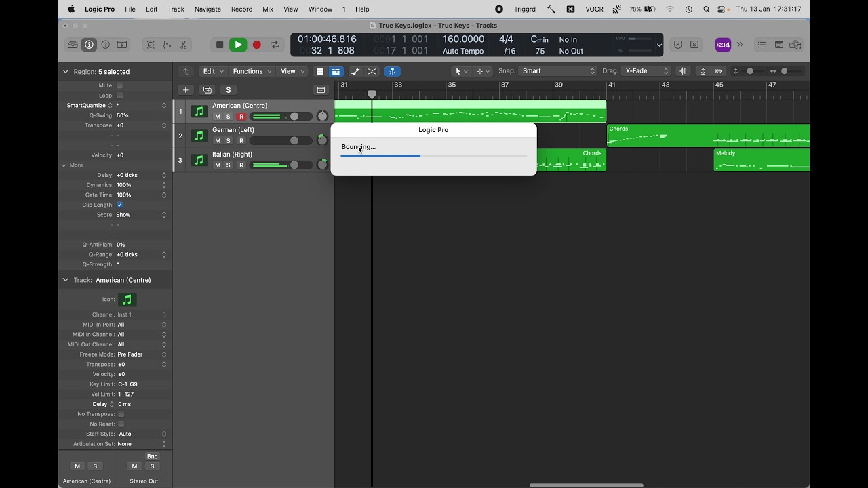Mute the German (Left) track
The width and height of the screenshot is (868, 488).
click(218, 141)
